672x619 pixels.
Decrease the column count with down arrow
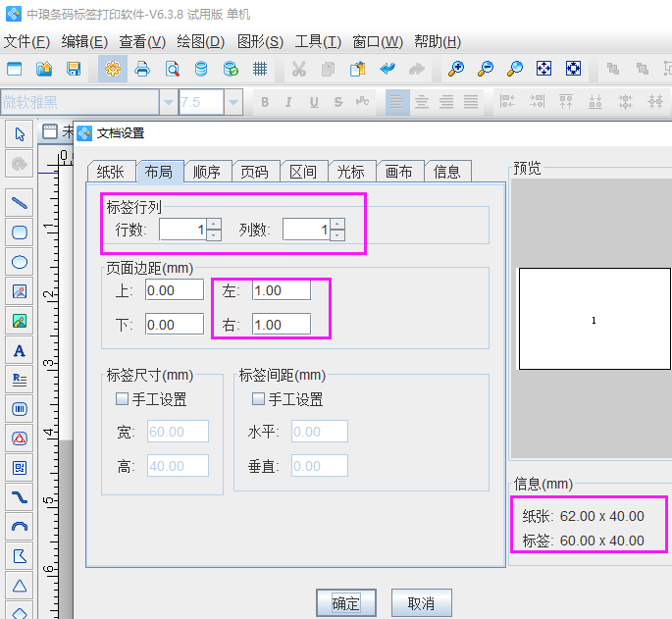(337, 235)
